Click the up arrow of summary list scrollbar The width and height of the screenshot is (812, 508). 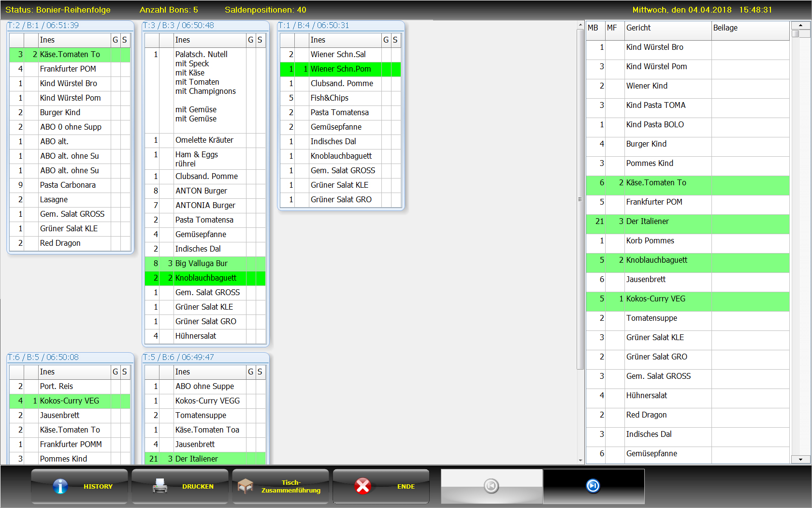(800, 25)
